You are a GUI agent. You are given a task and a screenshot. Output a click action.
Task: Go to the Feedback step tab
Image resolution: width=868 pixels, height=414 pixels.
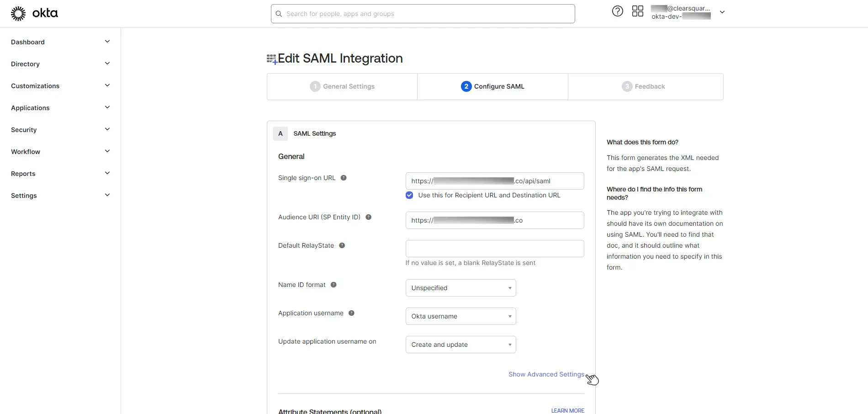click(646, 86)
